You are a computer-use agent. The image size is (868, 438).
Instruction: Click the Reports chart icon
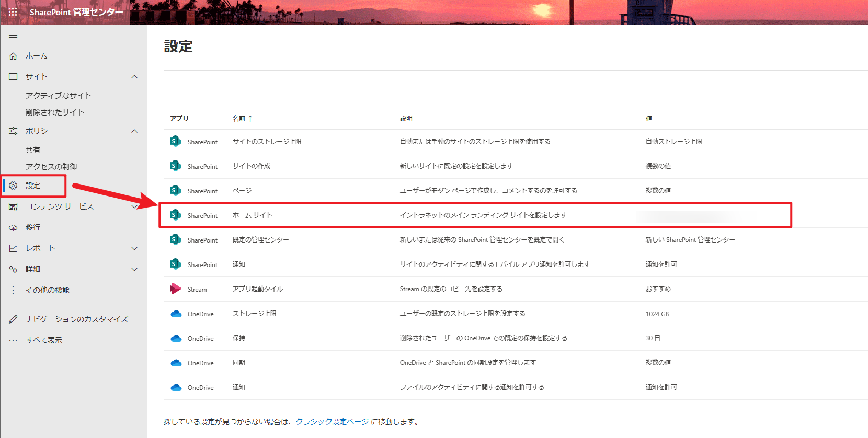(x=13, y=248)
